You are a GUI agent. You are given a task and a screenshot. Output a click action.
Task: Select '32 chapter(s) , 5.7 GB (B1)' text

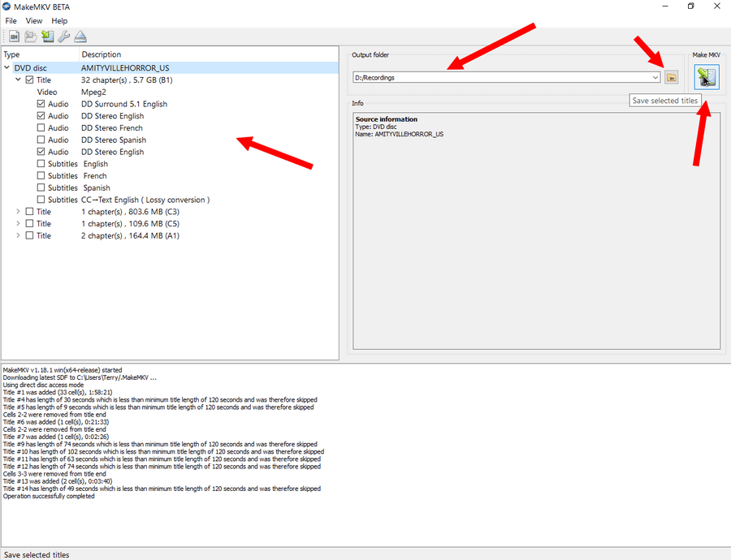tap(127, 80)
